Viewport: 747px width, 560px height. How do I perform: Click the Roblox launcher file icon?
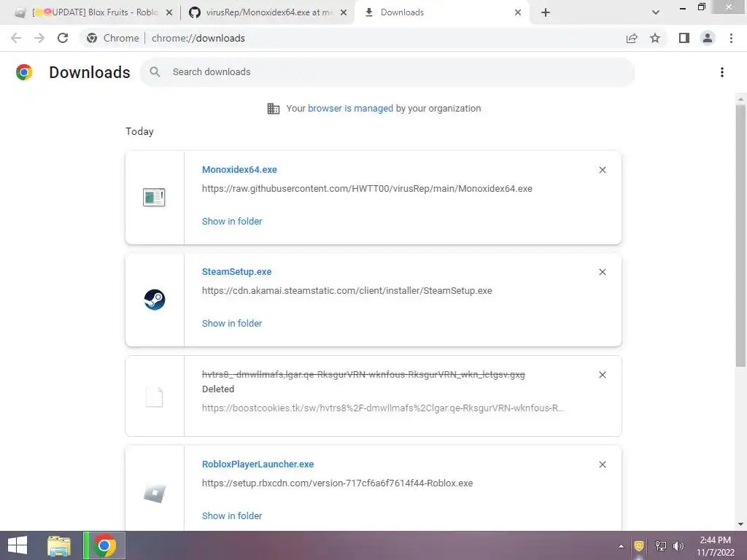[155, 493]
